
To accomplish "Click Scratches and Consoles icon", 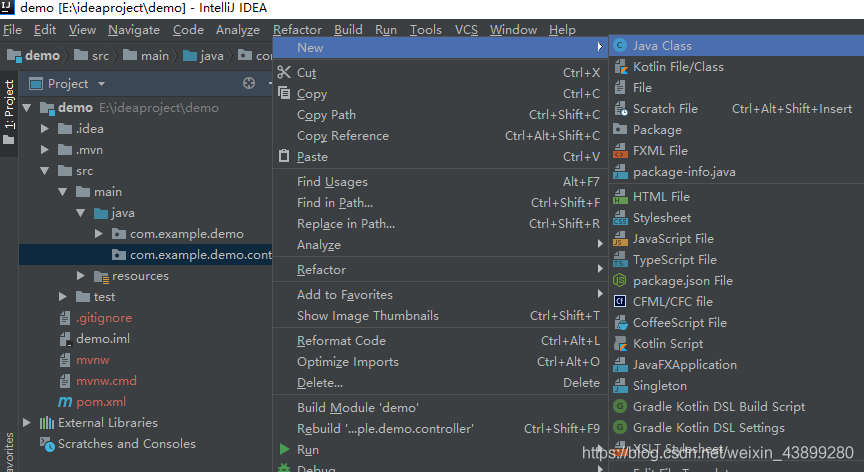I will [47, 444].
